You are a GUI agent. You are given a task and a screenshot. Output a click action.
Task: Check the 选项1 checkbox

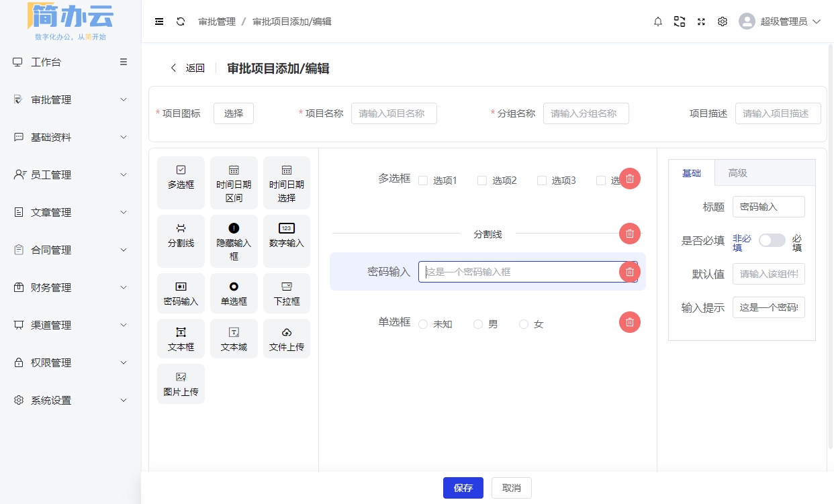tap(423, 180)
